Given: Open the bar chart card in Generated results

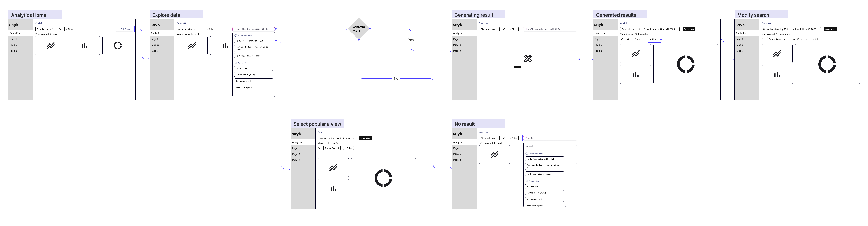Looking at the screenshot, I should (636, 75).
